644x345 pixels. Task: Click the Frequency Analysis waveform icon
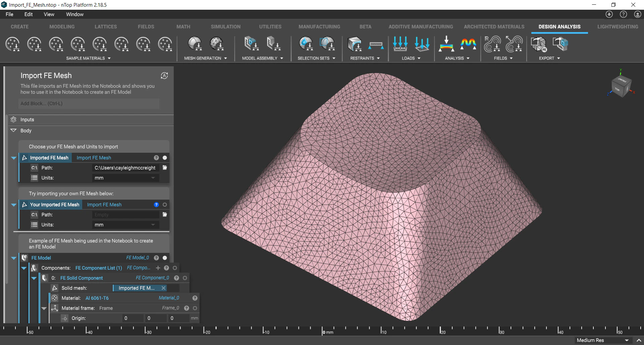[x=468, y=44]
